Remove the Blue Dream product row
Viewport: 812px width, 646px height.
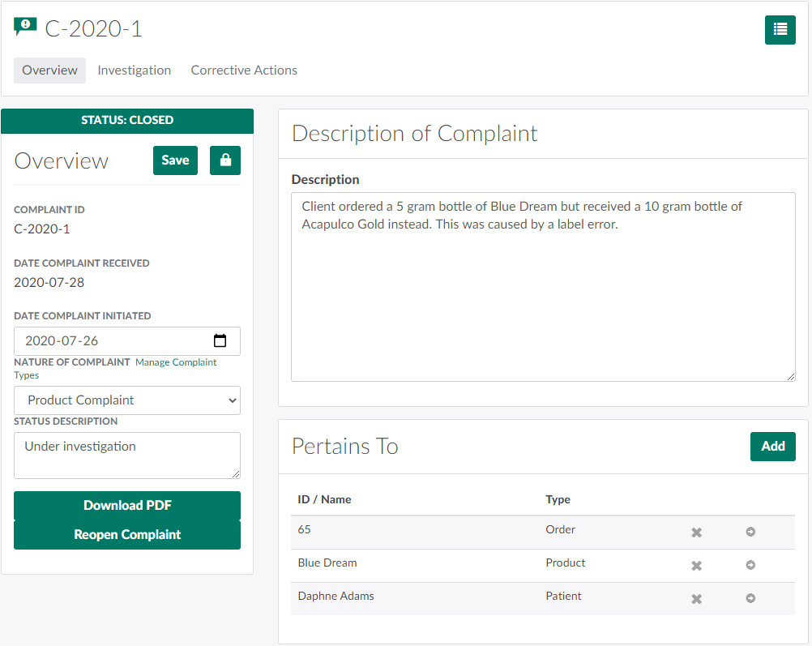coord(696,566)
